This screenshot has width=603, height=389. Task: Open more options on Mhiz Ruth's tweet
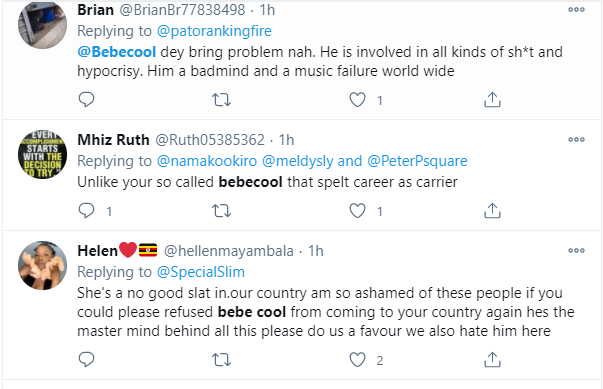coord(576,140)
